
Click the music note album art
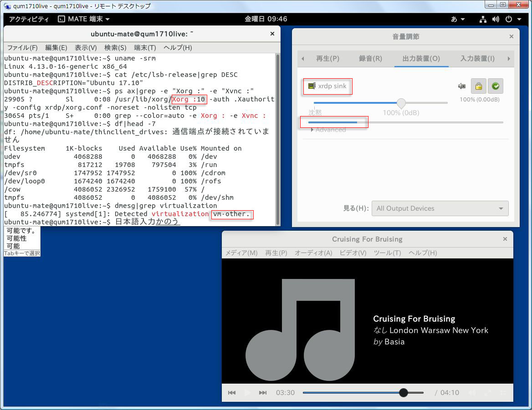300,330
